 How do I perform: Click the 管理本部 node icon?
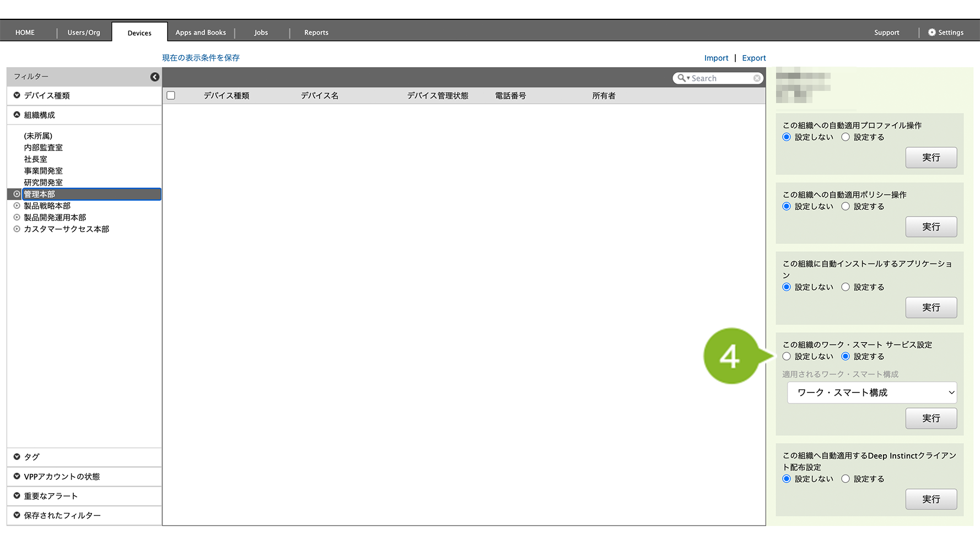point(17,194)
